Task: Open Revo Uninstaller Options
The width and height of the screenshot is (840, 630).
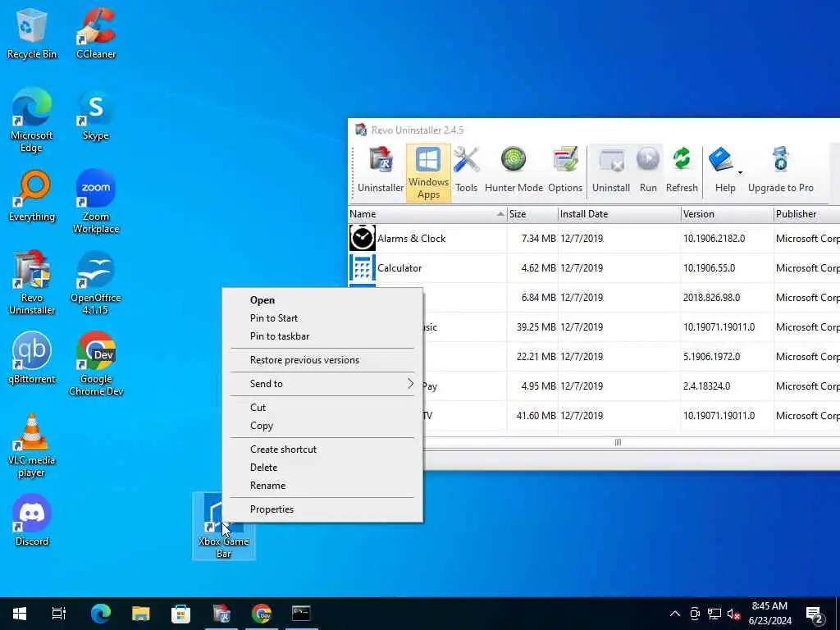Action: click(x=565, y=171)
